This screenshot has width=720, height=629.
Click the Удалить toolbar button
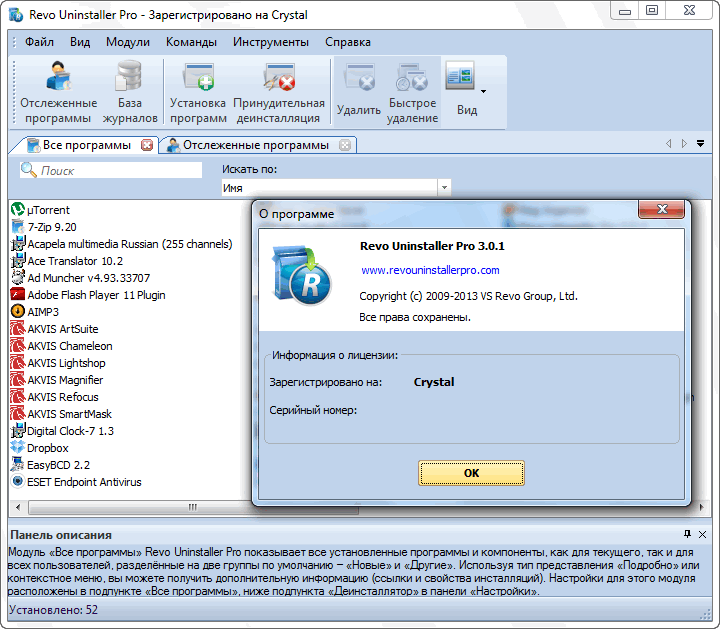tap(359, 92)
